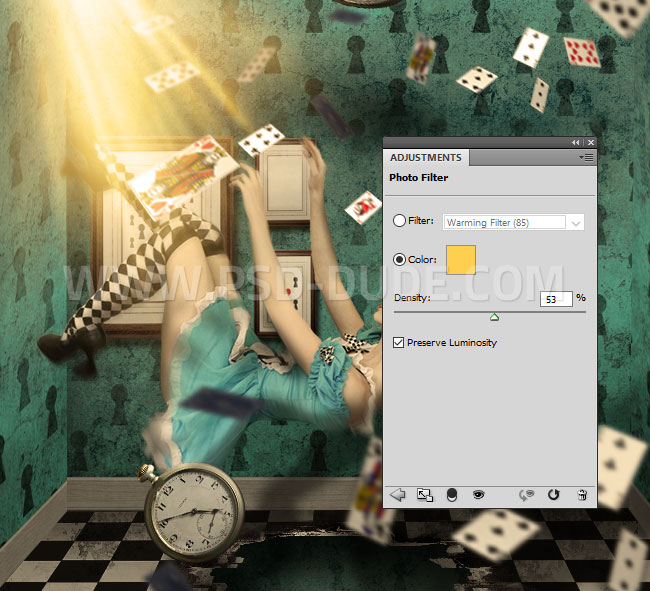
Task: Open Adjustments panel options menu
Action: coord(586,157)
